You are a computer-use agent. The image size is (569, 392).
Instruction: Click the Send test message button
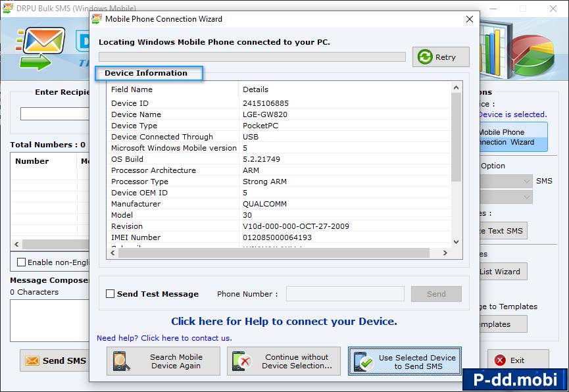point(436,294)
